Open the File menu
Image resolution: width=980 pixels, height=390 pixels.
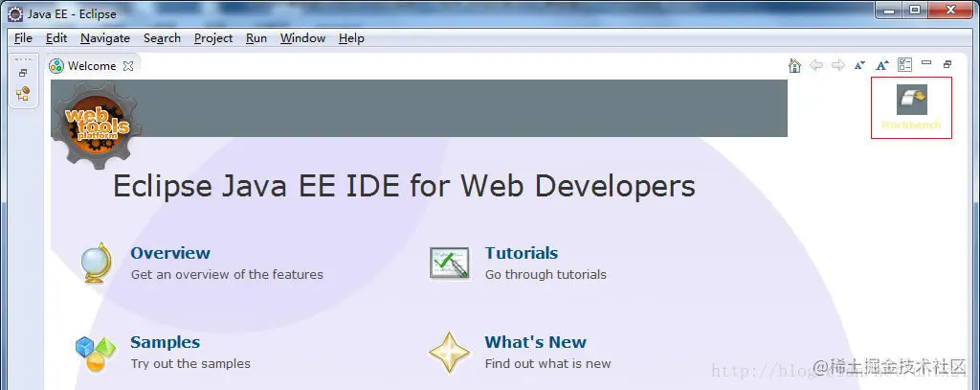(23, 38)
